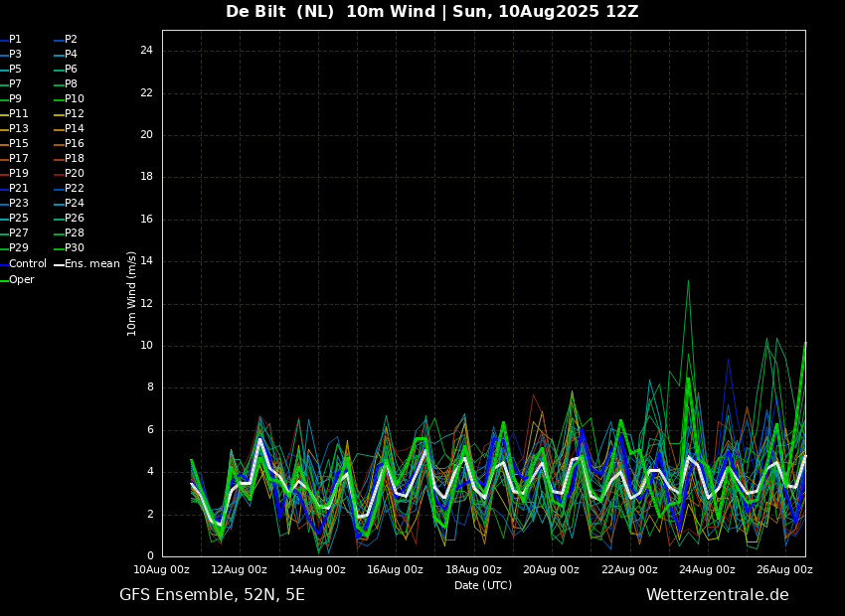Click the GFS Ensemble, 52N, 5E caption
This screenshot has height=616, width=845.
coord(212,595)
